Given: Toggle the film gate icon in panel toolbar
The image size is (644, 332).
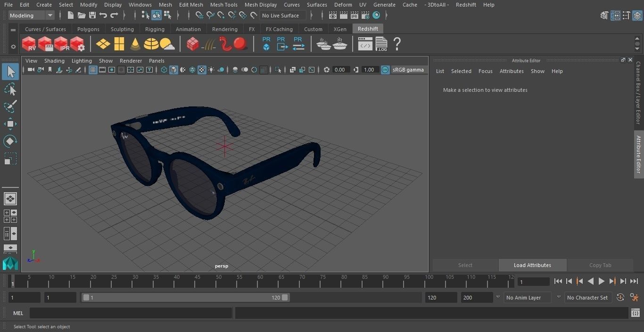Looking at the screenshot, I should (x=102, y=70).
